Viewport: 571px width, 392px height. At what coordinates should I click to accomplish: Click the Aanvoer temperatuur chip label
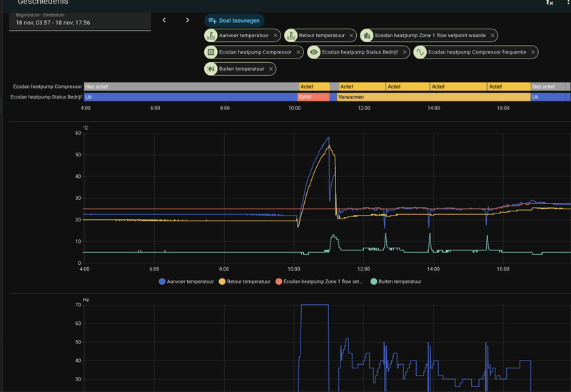pyautogui.click(x=243, y=35)
